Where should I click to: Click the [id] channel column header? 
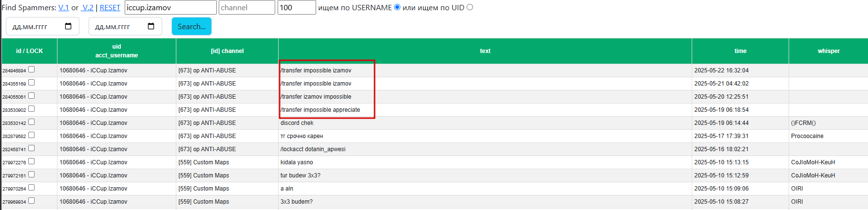(227, 51)
